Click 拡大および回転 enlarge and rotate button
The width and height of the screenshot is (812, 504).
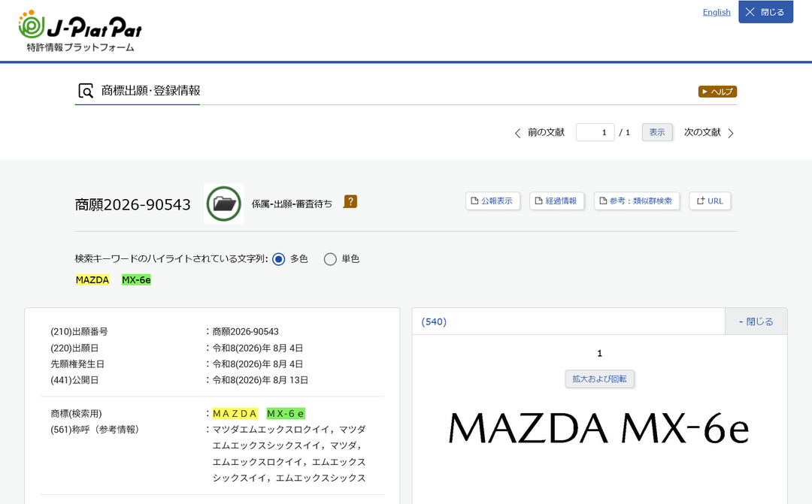click(599, 379)
